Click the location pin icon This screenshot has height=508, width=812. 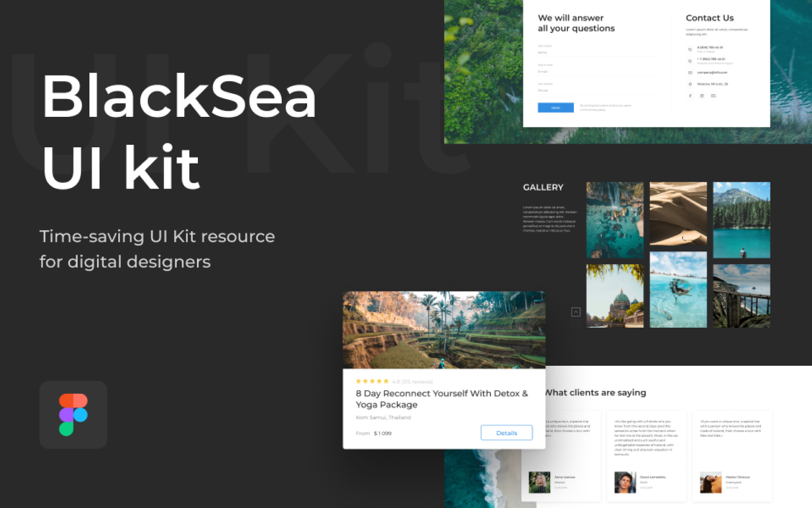pos(690,84)
